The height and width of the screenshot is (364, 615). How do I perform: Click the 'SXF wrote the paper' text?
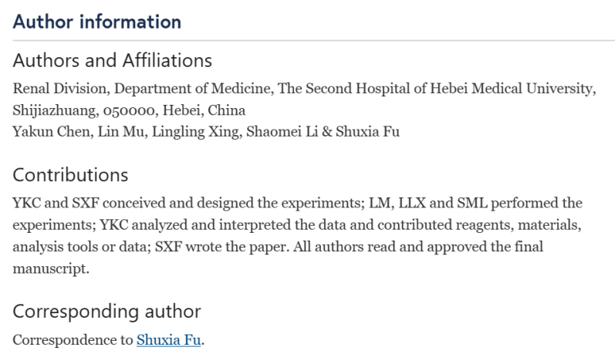click(221, 247)
